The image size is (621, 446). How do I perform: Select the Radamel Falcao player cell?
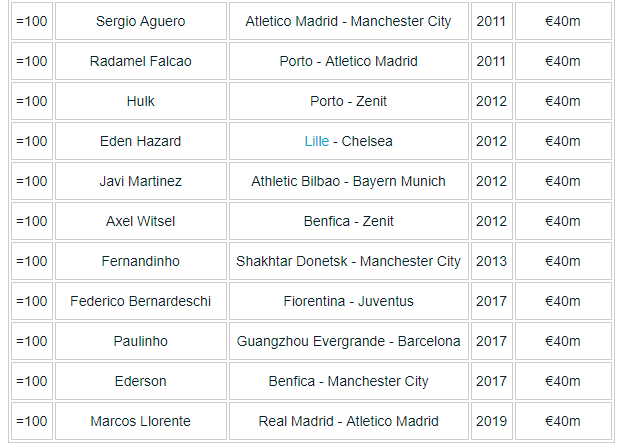pyautogui.click(x=140, y=61)
